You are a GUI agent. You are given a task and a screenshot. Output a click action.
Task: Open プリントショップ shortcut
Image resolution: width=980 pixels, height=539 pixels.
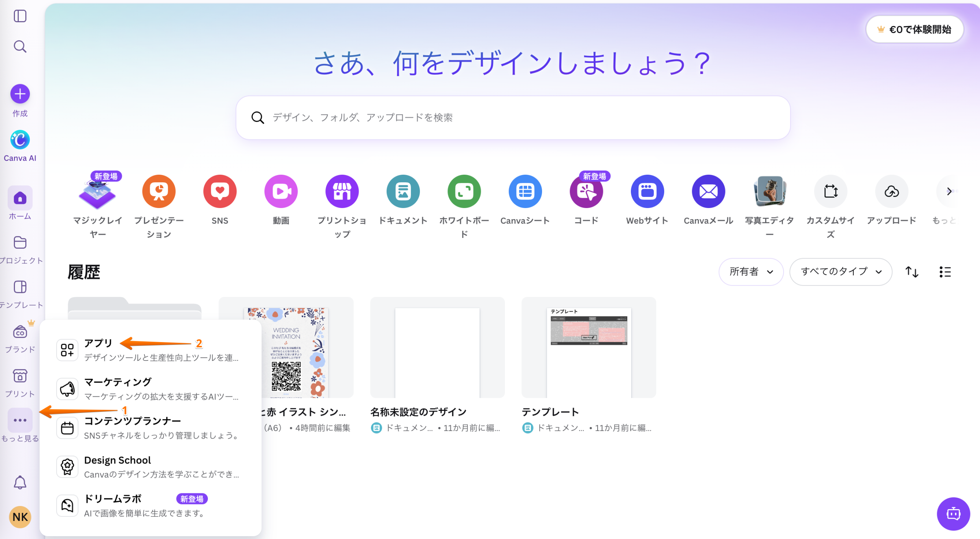pos(342,206)
